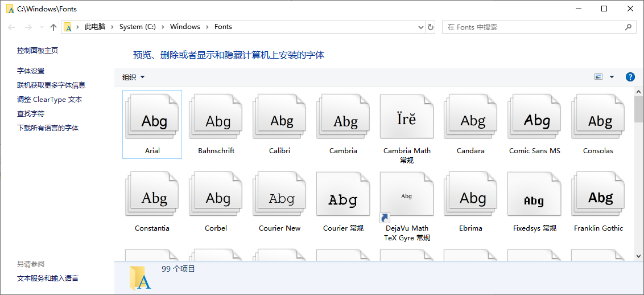644x295 pixels.
Task: Navigate to System (C:) in breadcrumb
Action: tap(138, 27)
